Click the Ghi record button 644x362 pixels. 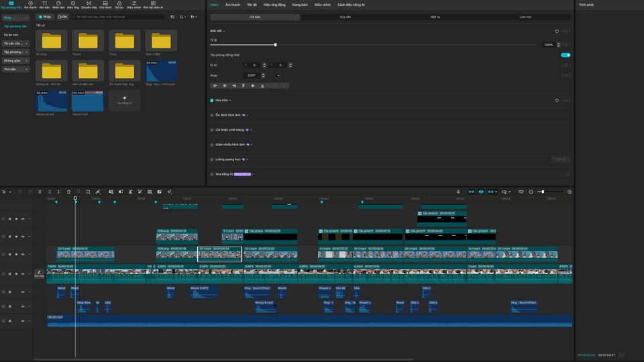pos(62,17)
